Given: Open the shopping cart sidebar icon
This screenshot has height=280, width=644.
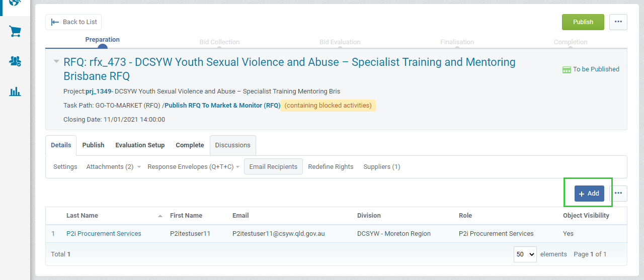Looking at the screenshot, I should [15, 32].
